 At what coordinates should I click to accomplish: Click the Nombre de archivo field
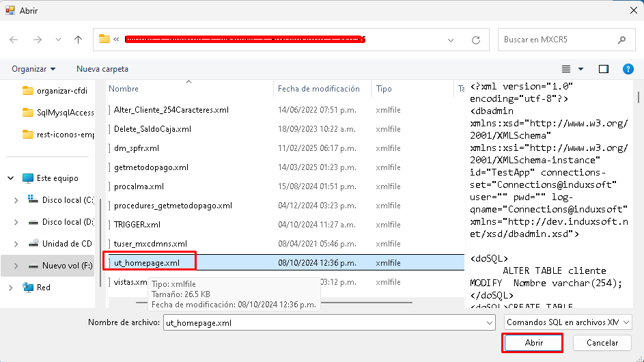coord(328,322)
